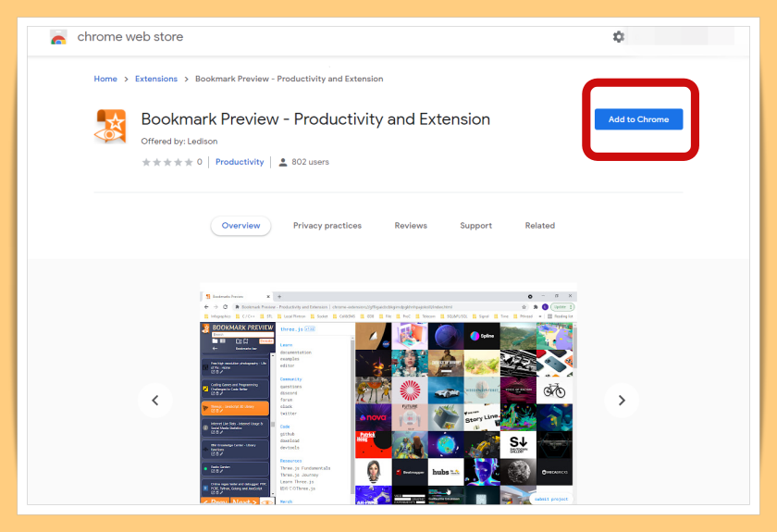This screenshot has height=532, width=777.
Task: Click the 'chrome web store' title
Action: [x=130, y=37]
